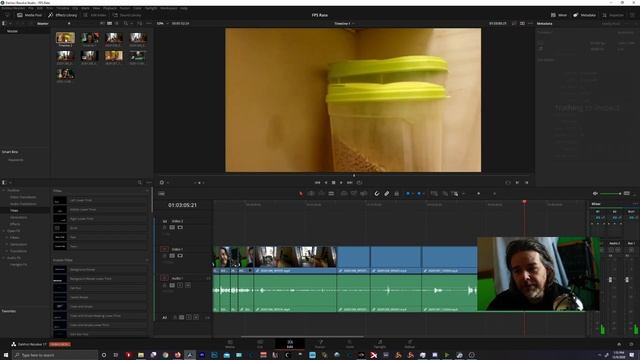The image size is (640, 360).
Task: Open the Workspace menu
Action: tap(169, 8)
